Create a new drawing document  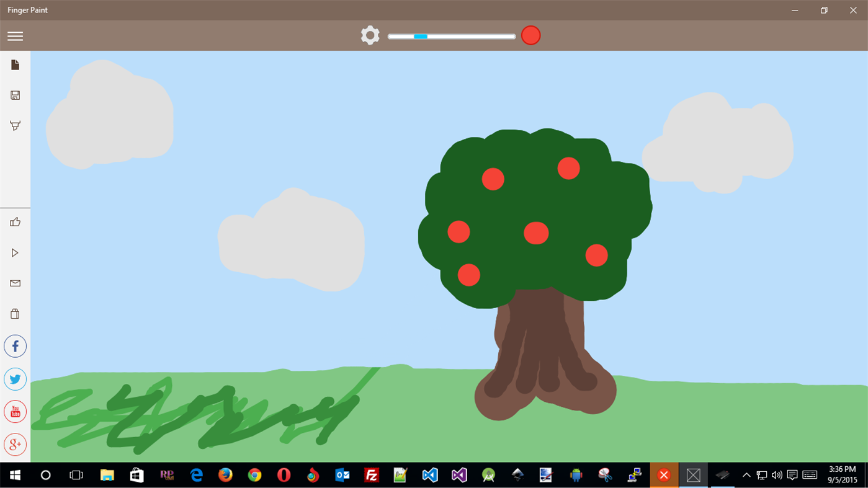click(x=15, y=64)
